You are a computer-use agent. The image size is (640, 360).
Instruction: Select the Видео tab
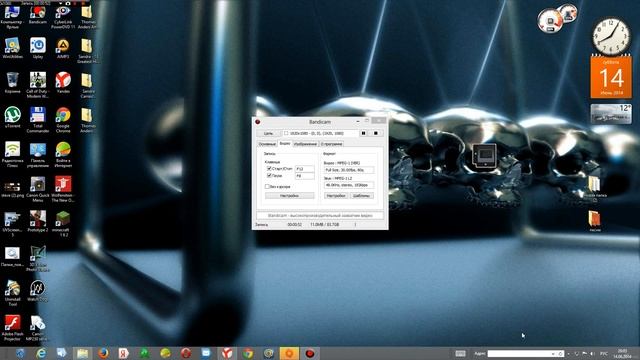click(285, 144)
